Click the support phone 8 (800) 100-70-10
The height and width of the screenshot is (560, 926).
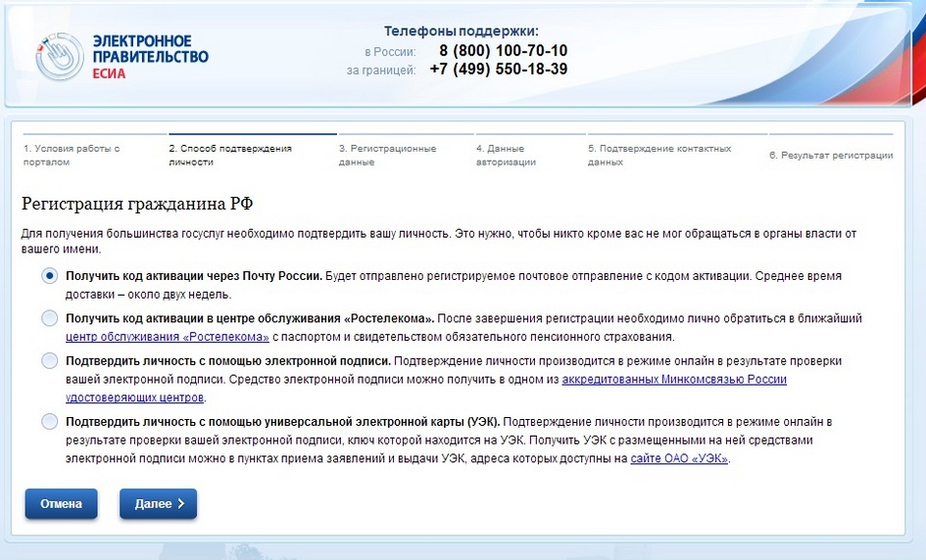pos(503,51)
